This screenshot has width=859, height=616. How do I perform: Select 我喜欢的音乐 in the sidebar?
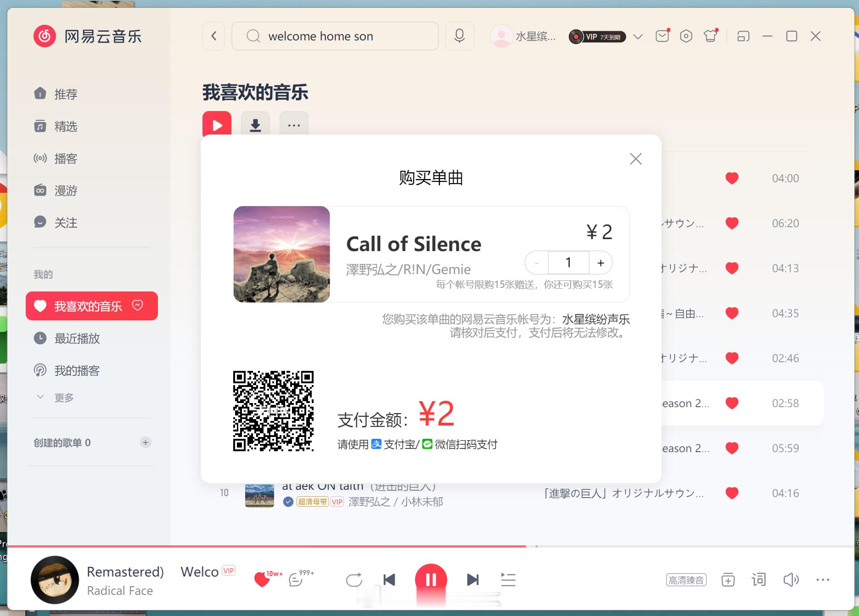[x=92, y=306]
